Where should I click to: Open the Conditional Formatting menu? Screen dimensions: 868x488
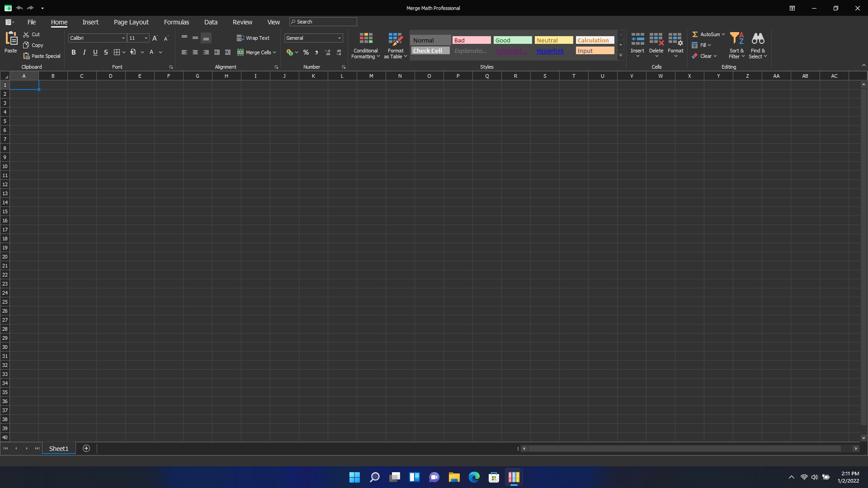pos(365,46)
